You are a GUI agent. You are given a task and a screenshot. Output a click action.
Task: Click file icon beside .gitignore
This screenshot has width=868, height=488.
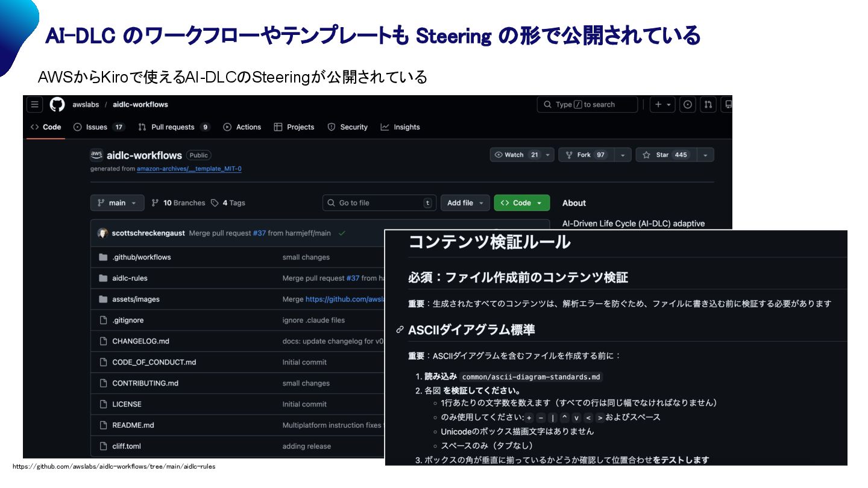click(103, 321)
